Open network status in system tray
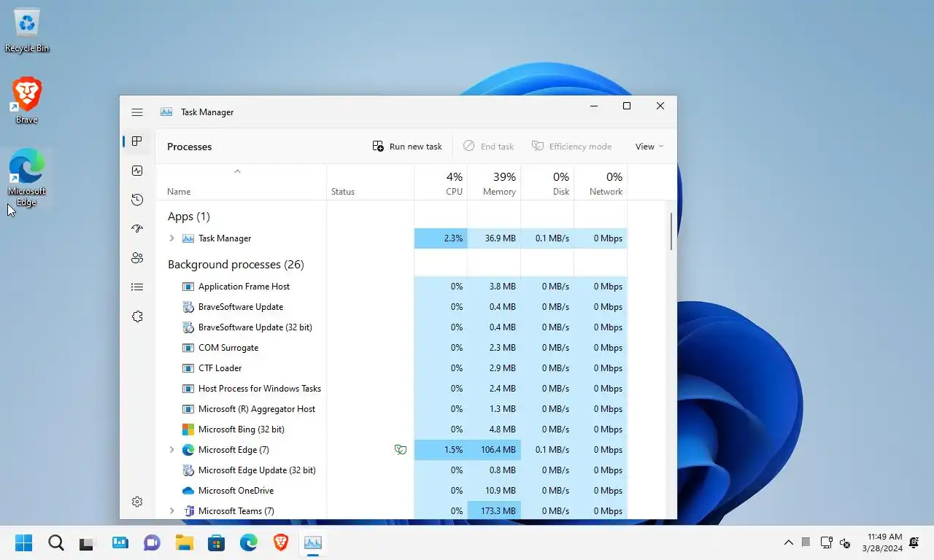Screen dimensions: 934x560 (x=826, y=542)
